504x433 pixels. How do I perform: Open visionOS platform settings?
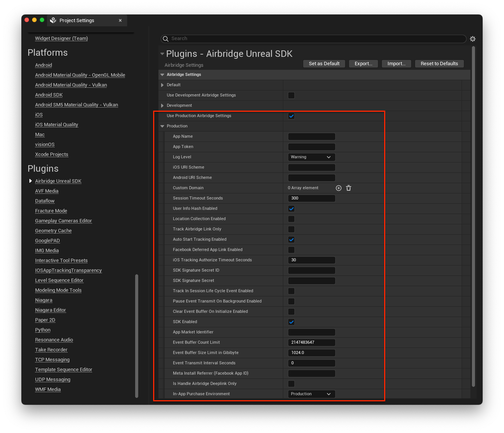tap(45, 145)
